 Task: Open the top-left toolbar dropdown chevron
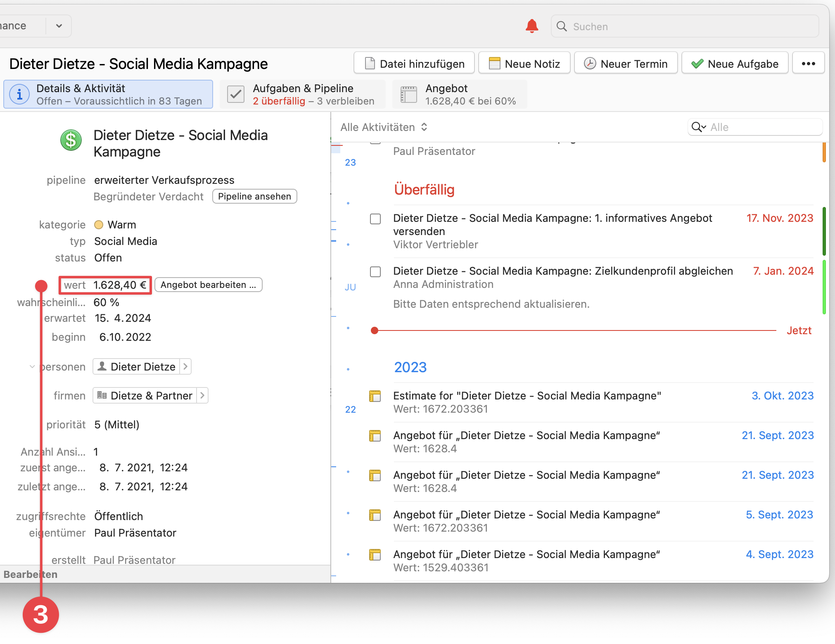[x=59, y=26]
